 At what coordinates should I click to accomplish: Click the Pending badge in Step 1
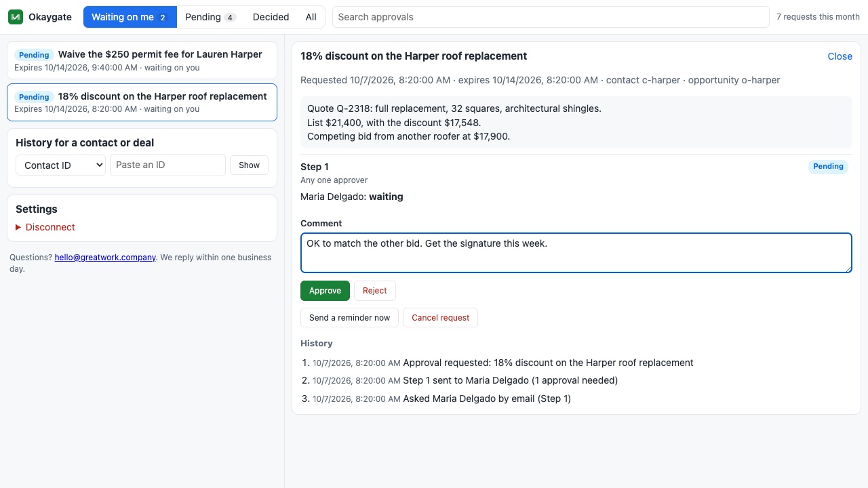(828, 167)
